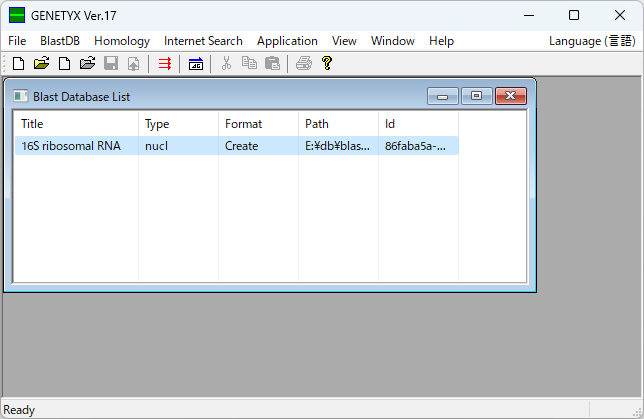Viewport: 644px width, 419px height.
Task: Open the Language menu
Action: 591,41
